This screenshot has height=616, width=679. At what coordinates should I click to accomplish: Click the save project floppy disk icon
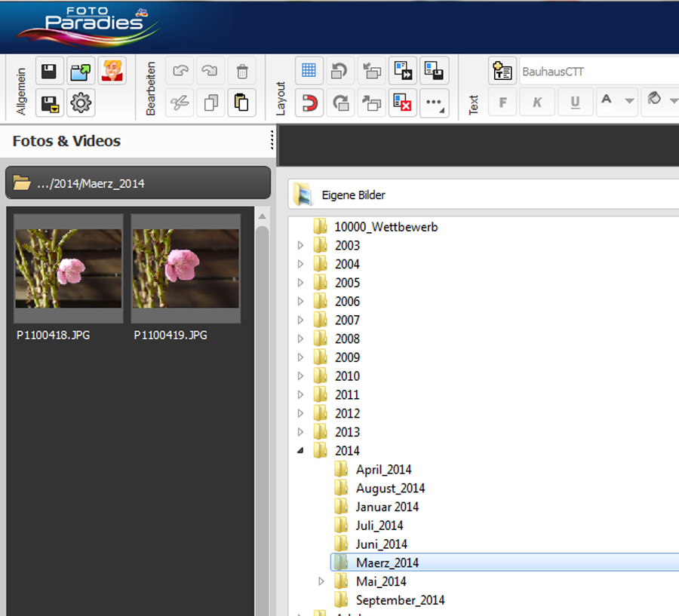point(49,72)
